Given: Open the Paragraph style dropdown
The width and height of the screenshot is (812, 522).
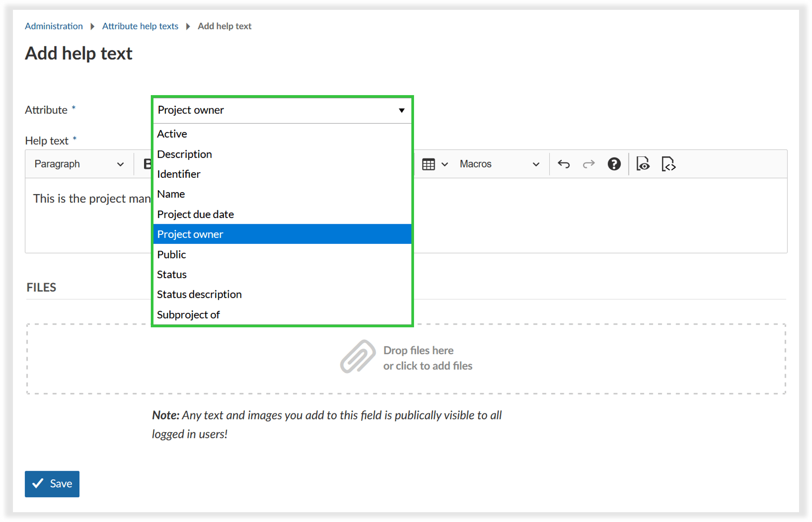Looking at the screenshot, I should tap(79, 164).
